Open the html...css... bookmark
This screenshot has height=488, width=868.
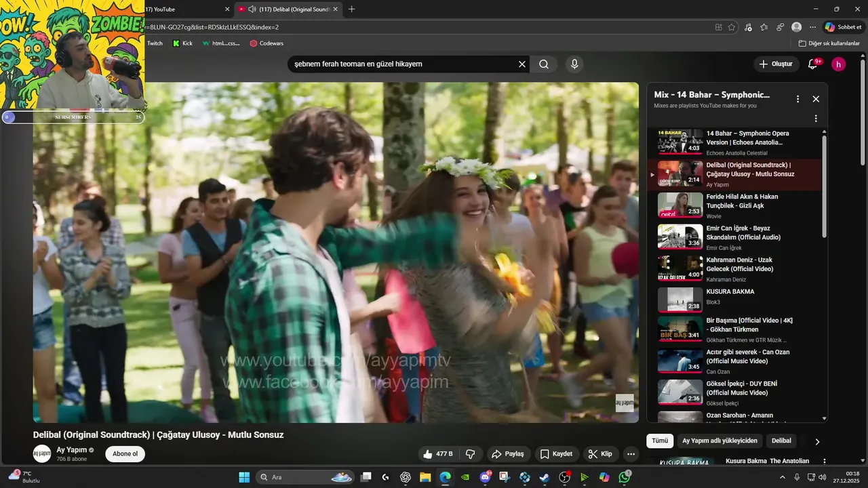[x=220, y=43]
